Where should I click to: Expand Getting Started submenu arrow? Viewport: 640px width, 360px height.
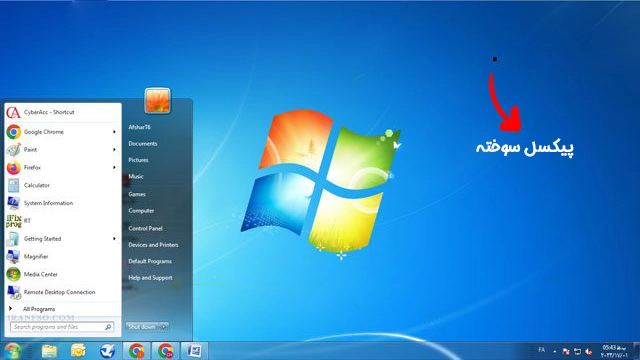click(x=114, y=239)
